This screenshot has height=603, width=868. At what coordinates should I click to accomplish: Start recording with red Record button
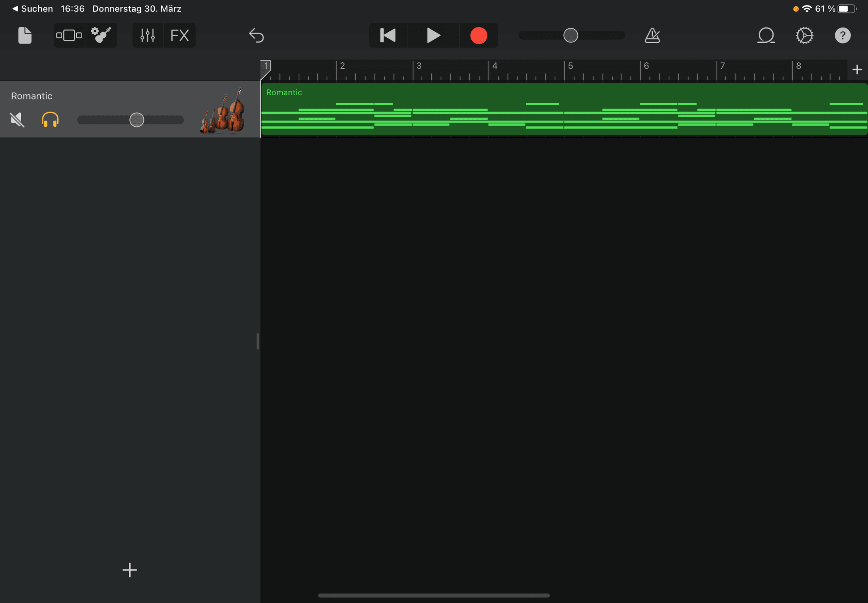click(x=479, y=36)
